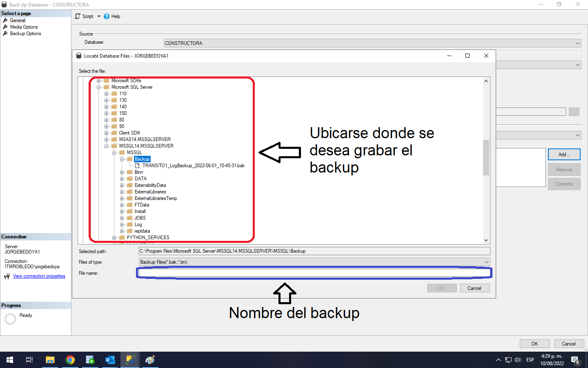Click the Contents button
This screenshot has width=588, height=368.
click(564, 184)
